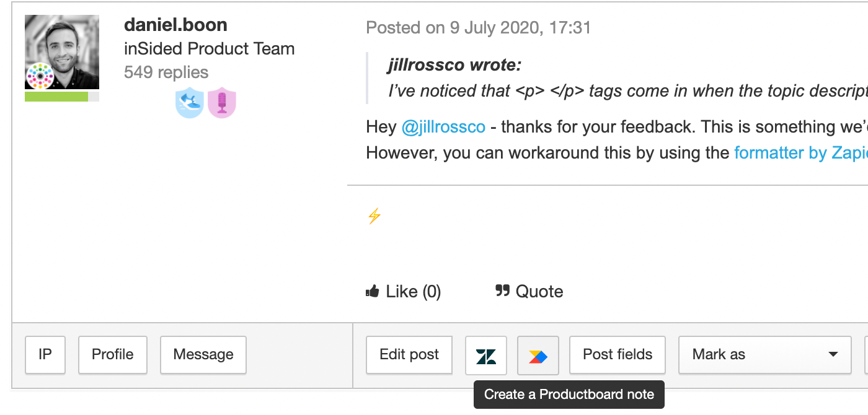Viewport: 868px width, 415px height.
Task: Click daniel.boon's avatar photo
Action: point(62,52)
